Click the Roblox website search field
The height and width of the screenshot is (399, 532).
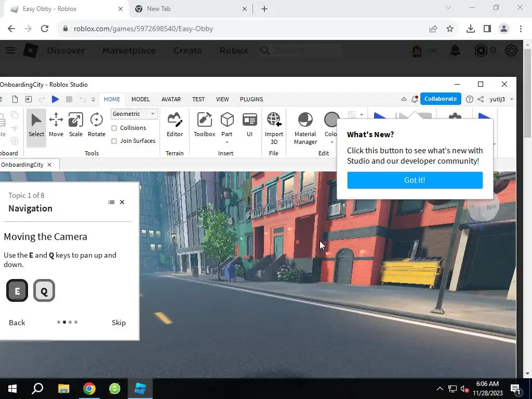click(x=300, y=50)
